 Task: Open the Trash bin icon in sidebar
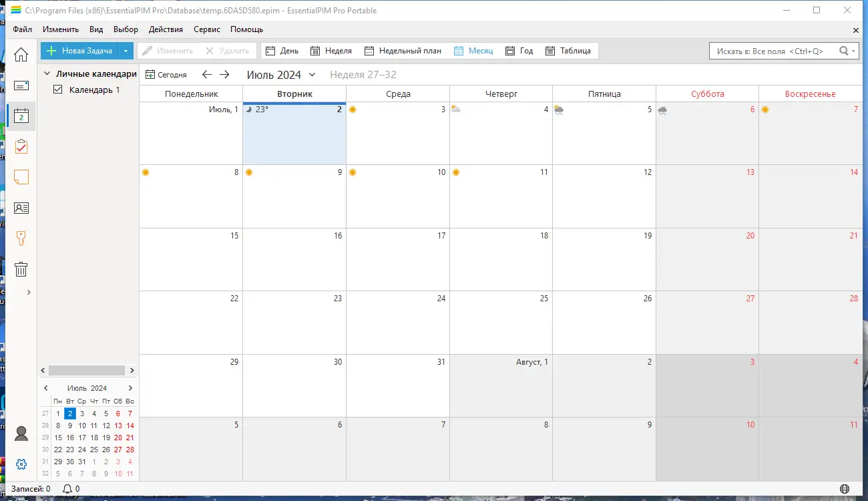21,269
